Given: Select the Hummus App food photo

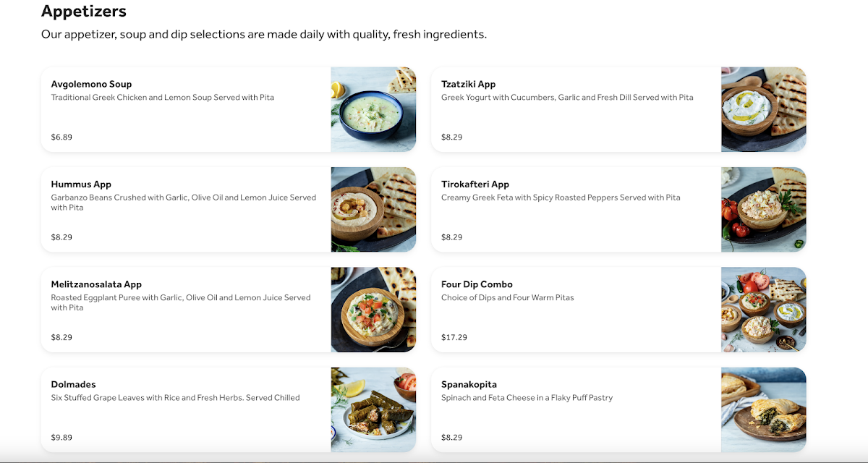Looking at the screenshot, I should click(x=373, y=210).
